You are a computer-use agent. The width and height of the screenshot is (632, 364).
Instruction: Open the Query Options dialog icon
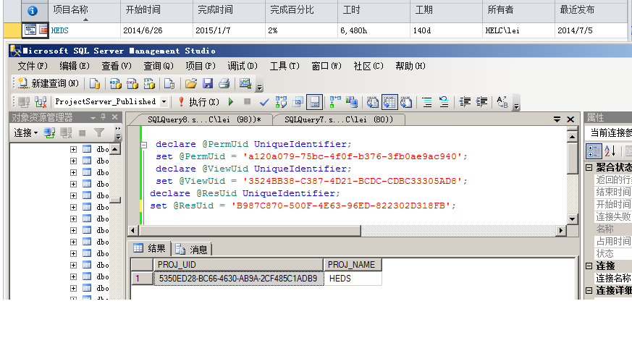coord(298,102)
